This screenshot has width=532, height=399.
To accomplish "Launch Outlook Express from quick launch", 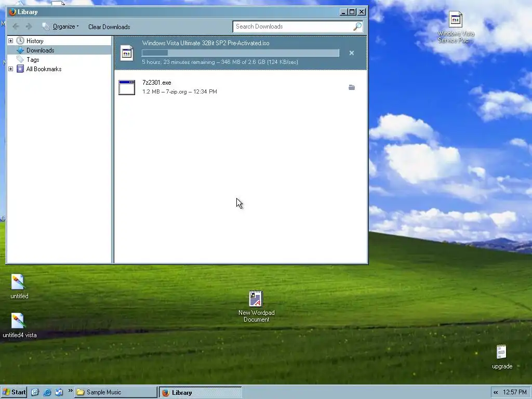I will click(x=59, y=392).
